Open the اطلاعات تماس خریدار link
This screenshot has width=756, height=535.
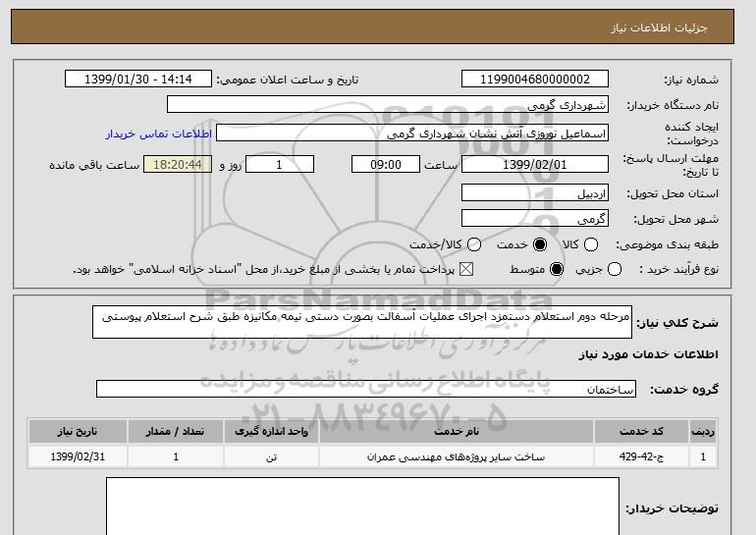(159, 134)
